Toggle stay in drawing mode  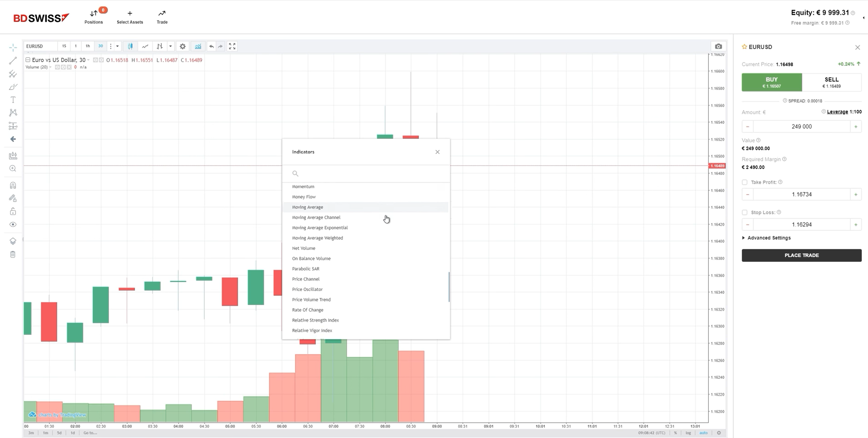click(13, 198)
